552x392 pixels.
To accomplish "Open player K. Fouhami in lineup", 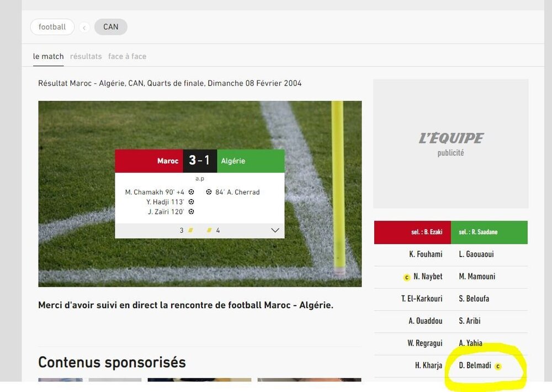I will coord(426,254).
